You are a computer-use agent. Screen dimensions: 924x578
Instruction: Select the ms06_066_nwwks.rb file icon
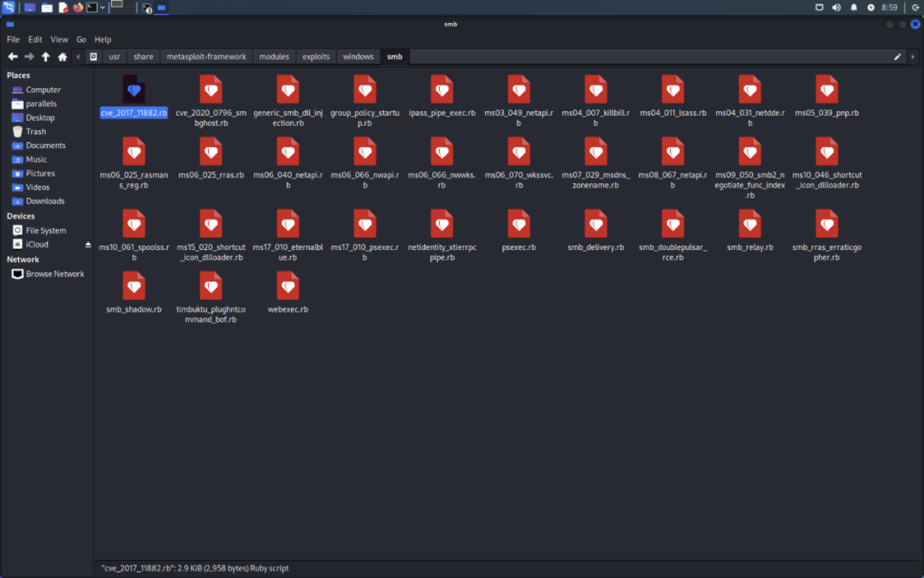tap(442, 152)
